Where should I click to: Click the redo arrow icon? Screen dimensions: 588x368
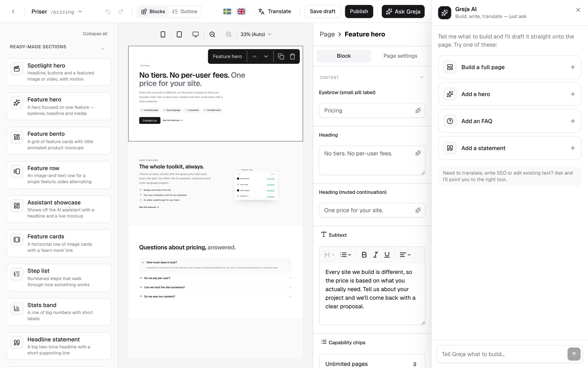[x=121, y=11]
